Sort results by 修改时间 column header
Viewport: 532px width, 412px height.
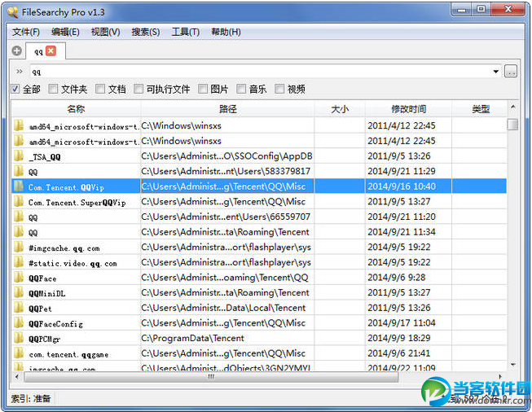pyautogui.click(x=408, y=109)
